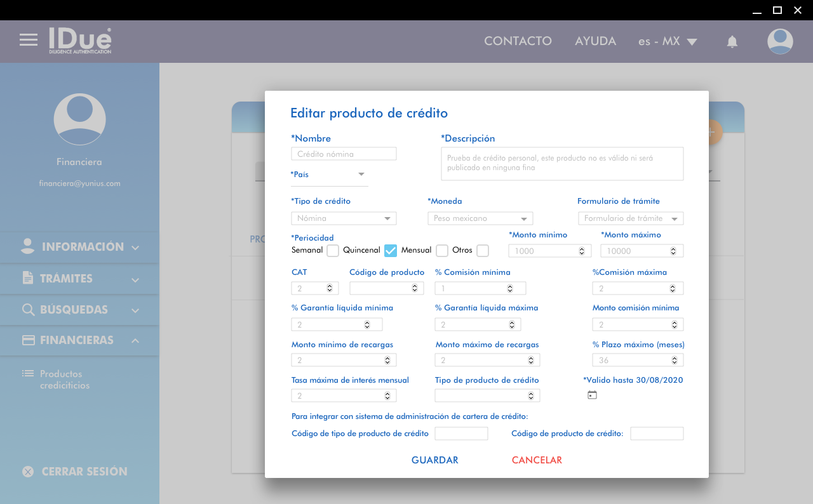Enable the Semanal periodicity checkbox

[x=333, y=251]
